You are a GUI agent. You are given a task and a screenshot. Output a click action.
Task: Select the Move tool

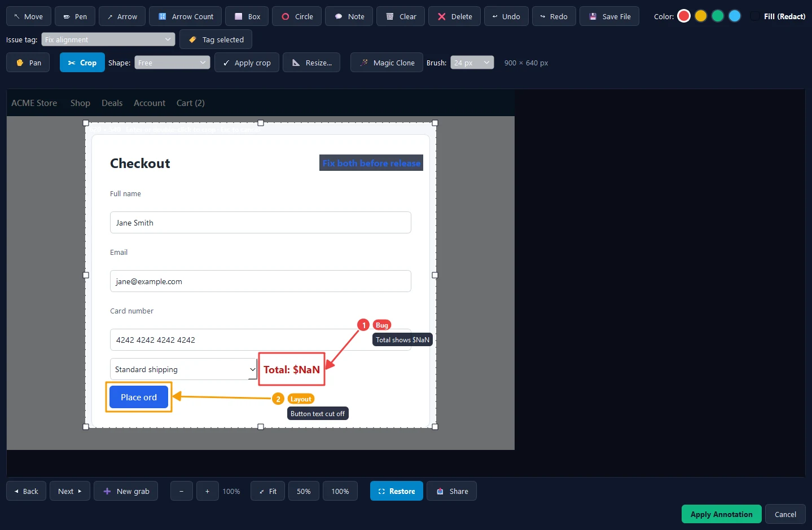[29, 16]
